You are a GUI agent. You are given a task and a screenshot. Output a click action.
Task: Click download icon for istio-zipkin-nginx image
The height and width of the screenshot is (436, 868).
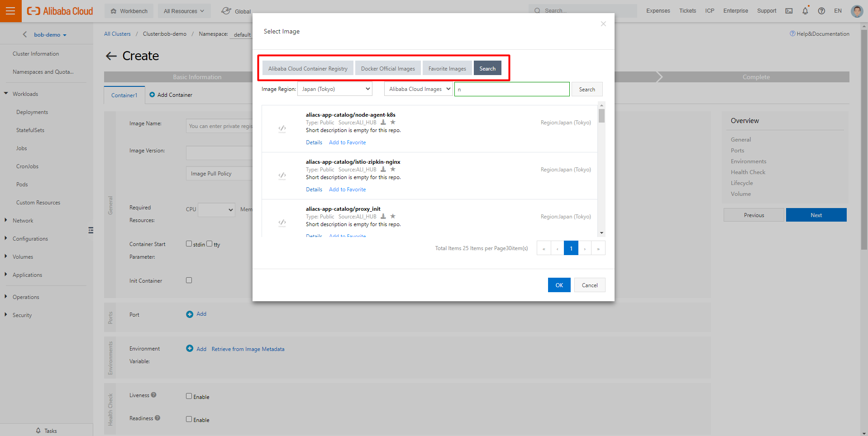coord(383,170)
